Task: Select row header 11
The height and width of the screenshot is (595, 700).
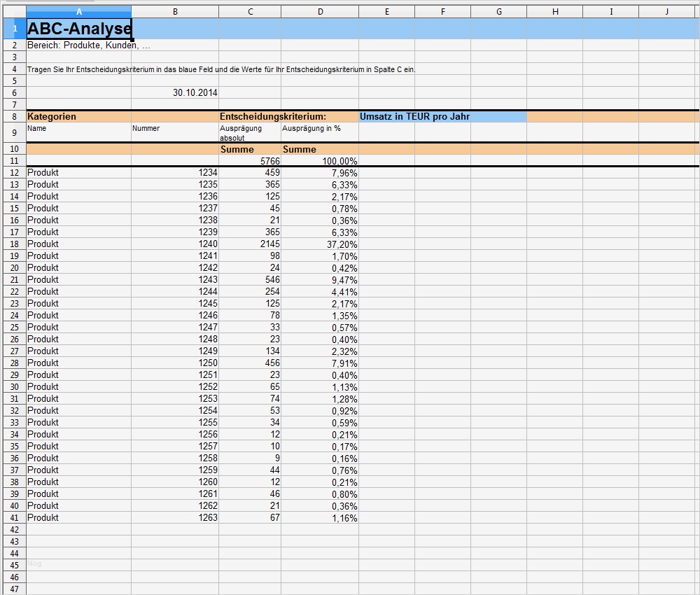Action: (x=14, y=161)
